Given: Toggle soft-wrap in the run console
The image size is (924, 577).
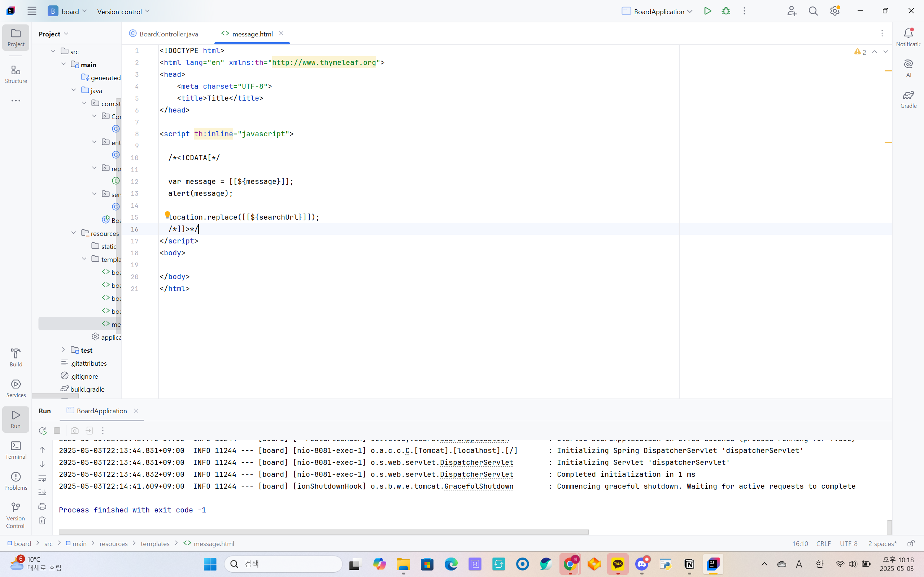Looking at the screenshot, I should 42,478.
